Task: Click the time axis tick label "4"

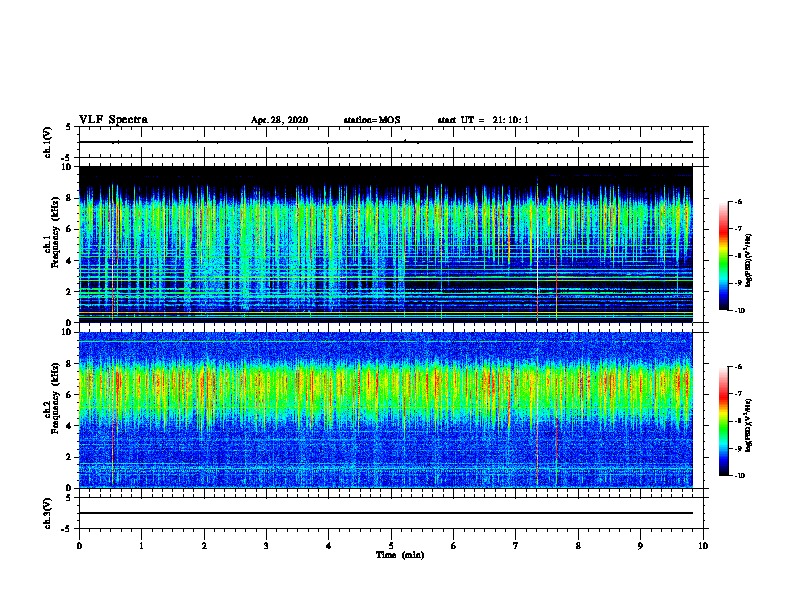Action: click(329, 546)
